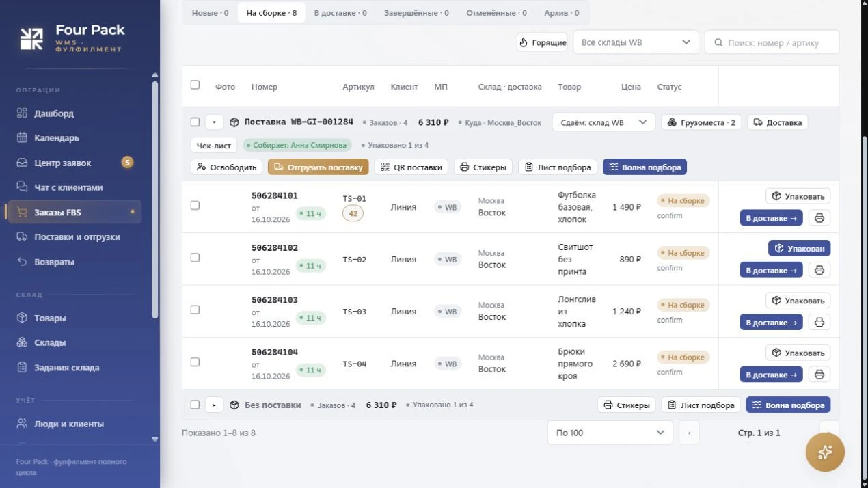The width and height of the screenshot is (868, 488).
Task: Click the Four Pack logo icon
Action: click(31, 38)
